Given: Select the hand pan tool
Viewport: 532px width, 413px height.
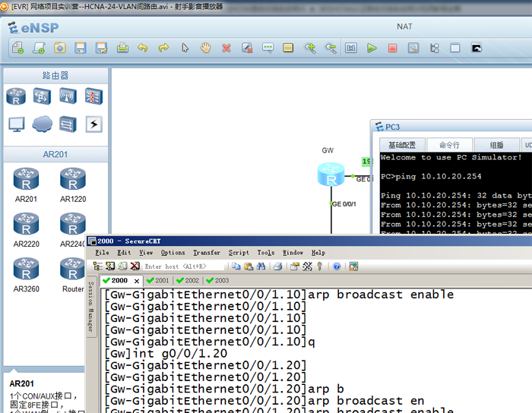Looking at the screenshot, I should pos(205,48).
